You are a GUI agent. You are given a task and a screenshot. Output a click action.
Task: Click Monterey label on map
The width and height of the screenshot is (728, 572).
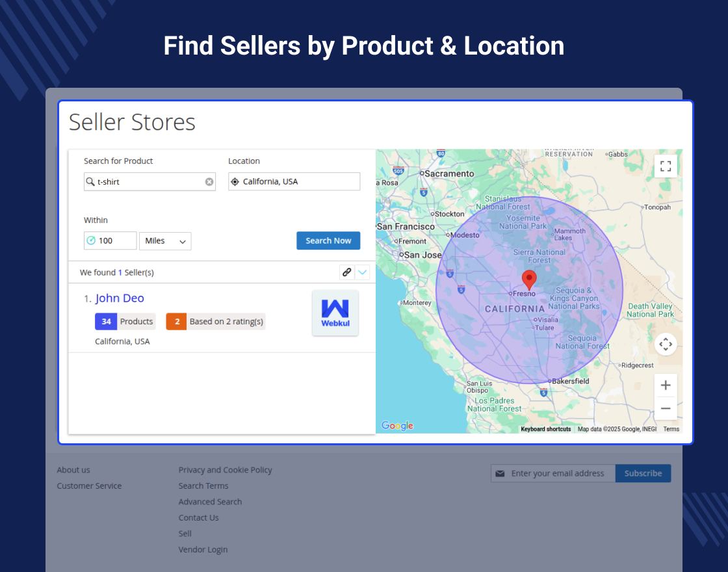click(417, 303)
